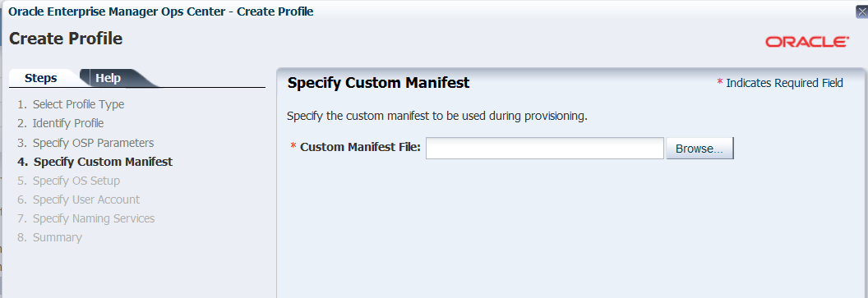The width and height of the screenshot is (868, 298).
Task: Select the Steps tab
Action: [41, 78]
